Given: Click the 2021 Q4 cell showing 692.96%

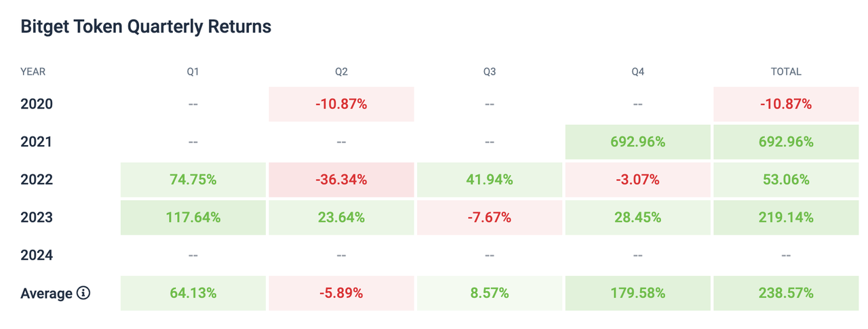Looking at the screenshot, I should (637, 142).
